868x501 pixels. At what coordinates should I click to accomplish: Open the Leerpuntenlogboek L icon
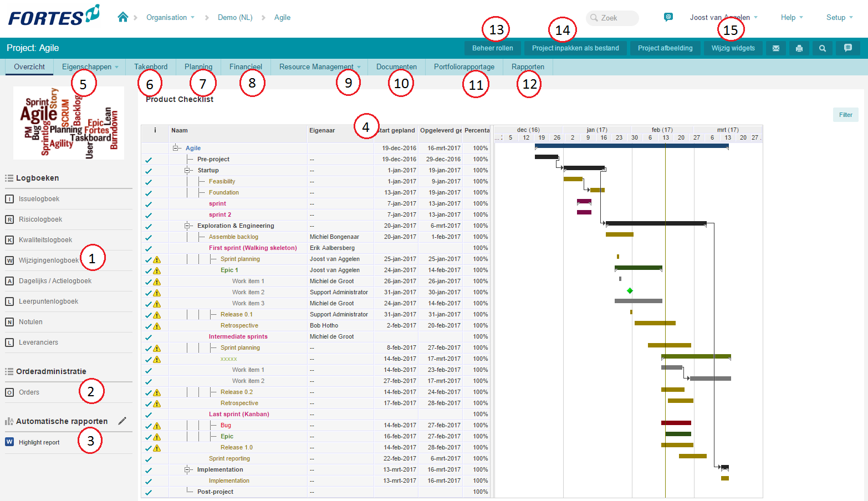click(x=9, y=301)
